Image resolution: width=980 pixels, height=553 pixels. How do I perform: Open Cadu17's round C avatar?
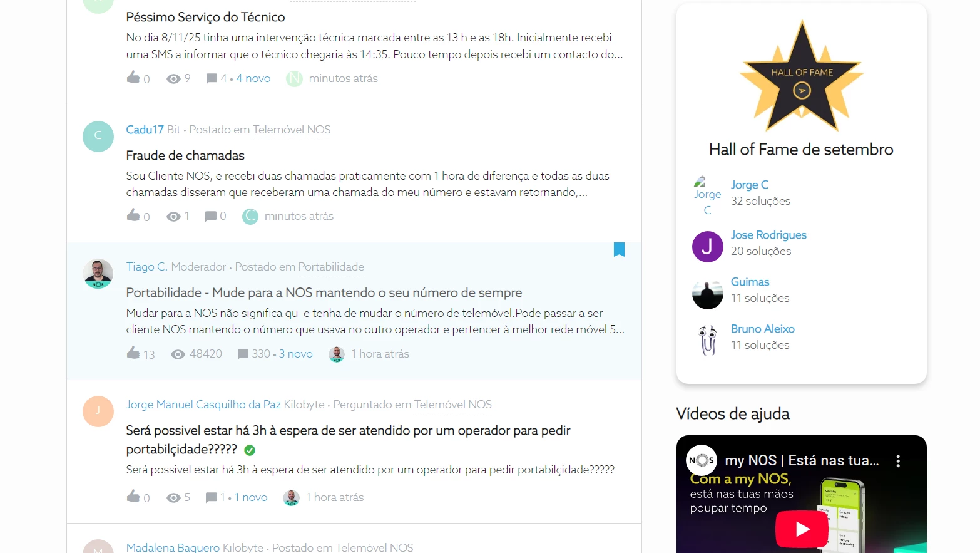98,137
